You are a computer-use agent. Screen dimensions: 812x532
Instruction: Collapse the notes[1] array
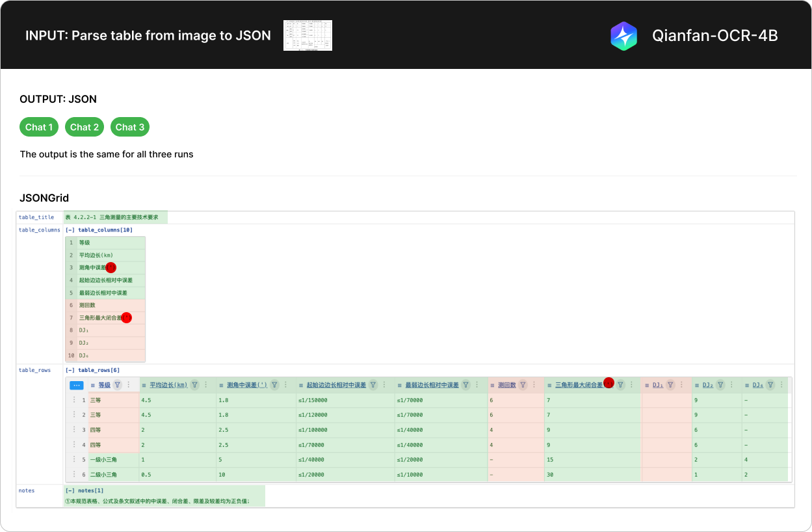(x=69, y=490)
